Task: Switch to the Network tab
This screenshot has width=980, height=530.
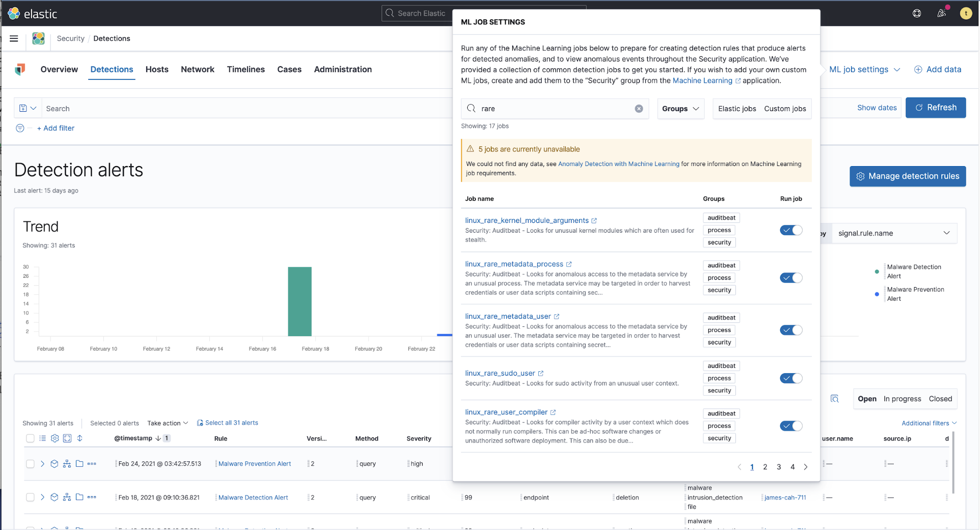Action: click(x=198, y=70)
